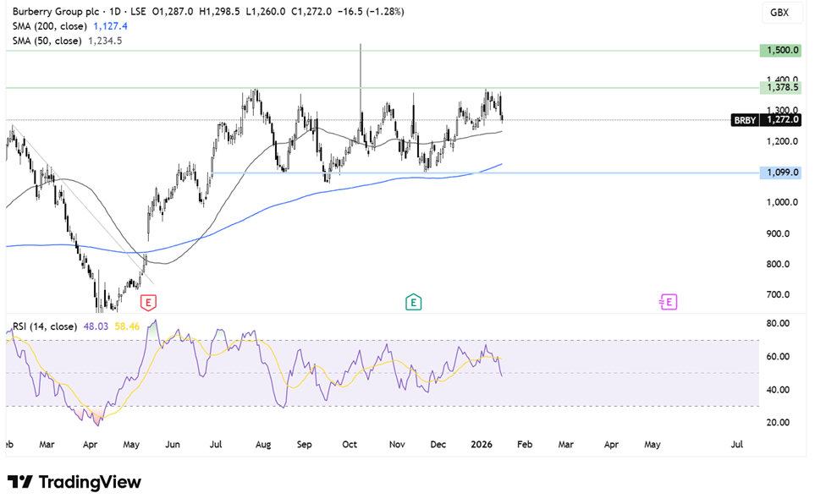Click the close value C1,272.0 in header
The width and height of the screenshot is (815, 504).
pos(311,12)
